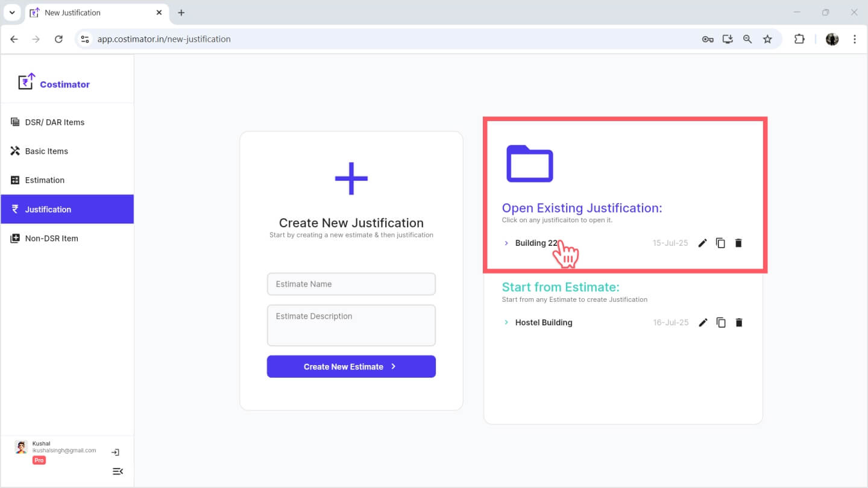Image resolution: width=868 pixels, height=488 pixels.
Task: Reload the page
Action: tap(58, 39)
